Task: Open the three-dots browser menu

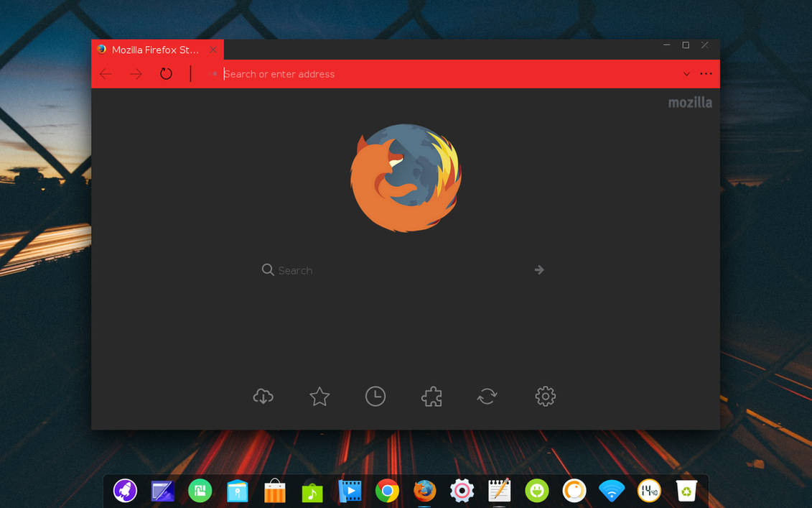Action: (706, 73)
